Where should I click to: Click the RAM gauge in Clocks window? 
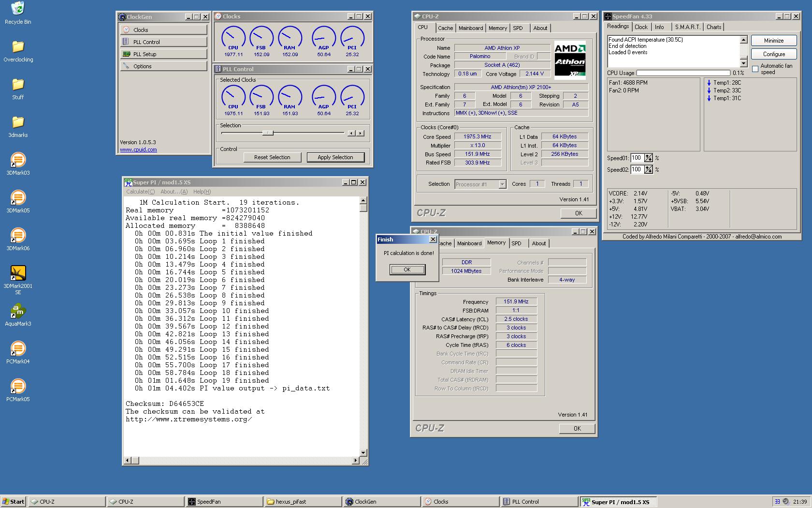click(x=290, y=39)
